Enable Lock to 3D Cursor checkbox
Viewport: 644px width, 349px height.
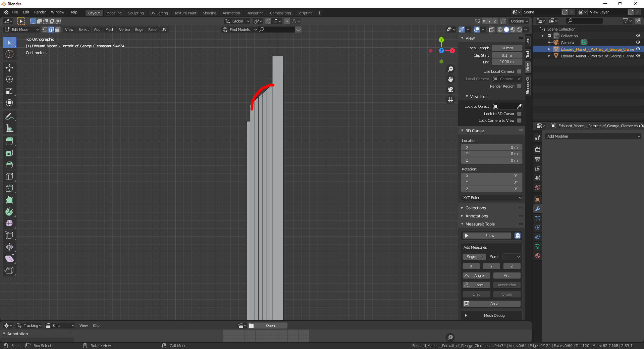coord(519,114)
